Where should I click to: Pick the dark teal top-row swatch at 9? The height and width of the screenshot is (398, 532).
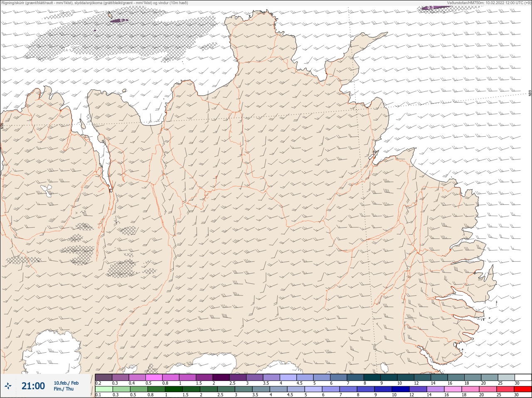tap(389, 377)
